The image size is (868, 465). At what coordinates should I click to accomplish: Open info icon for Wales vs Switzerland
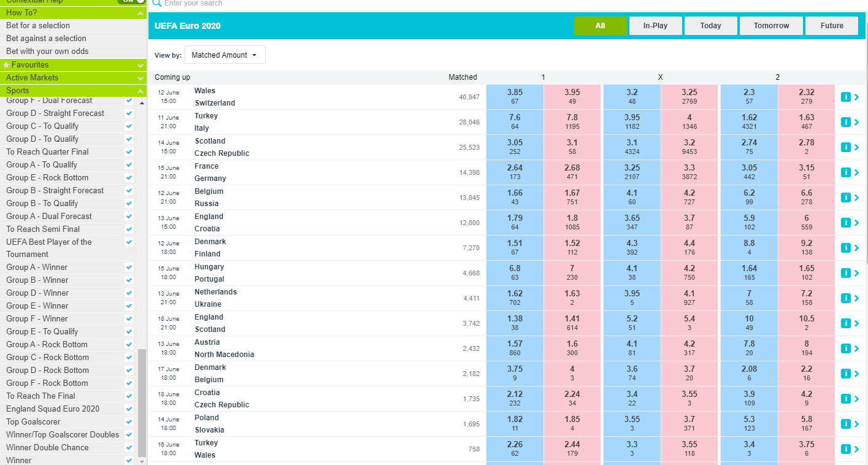pos(845,97)
